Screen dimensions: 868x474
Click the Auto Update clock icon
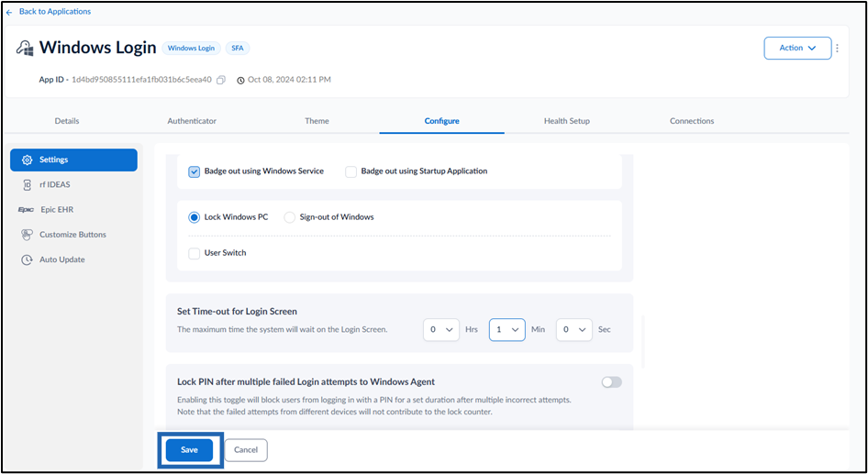(27, 260)
